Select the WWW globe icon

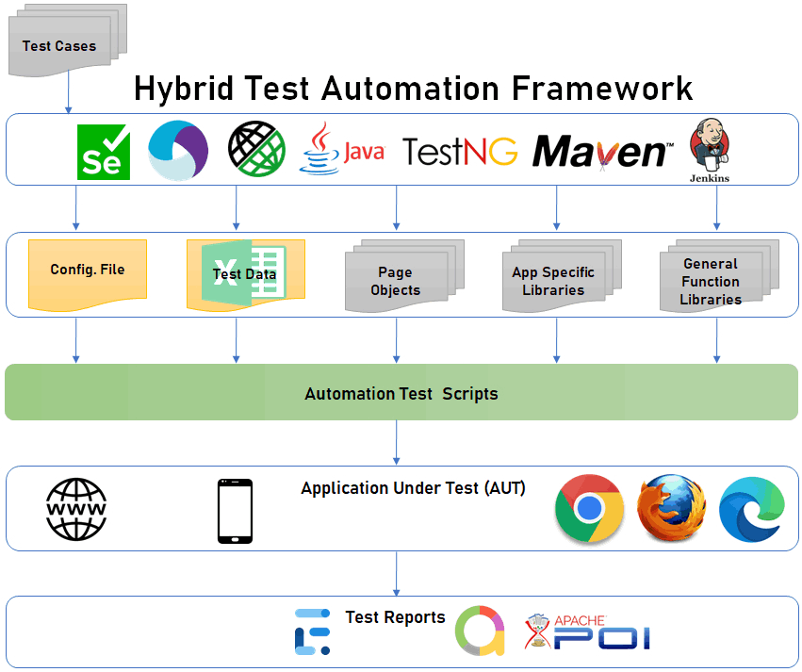(76, 509)
